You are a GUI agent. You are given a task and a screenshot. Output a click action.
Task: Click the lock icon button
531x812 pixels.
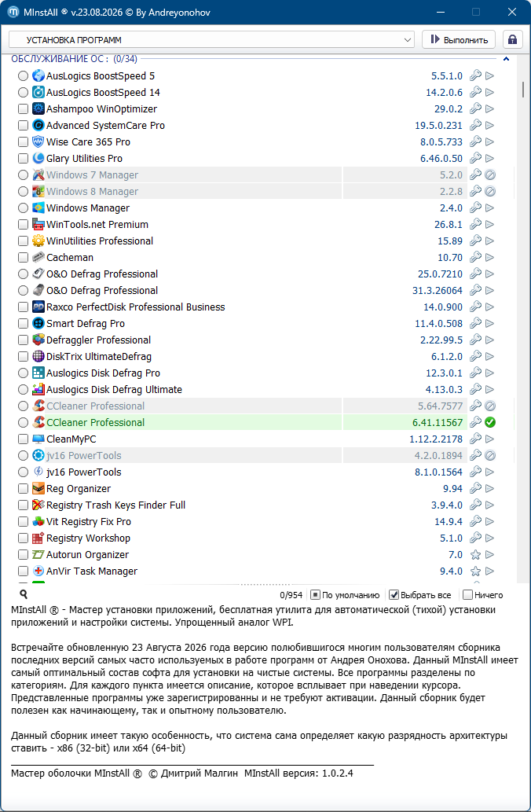[512, 40]
